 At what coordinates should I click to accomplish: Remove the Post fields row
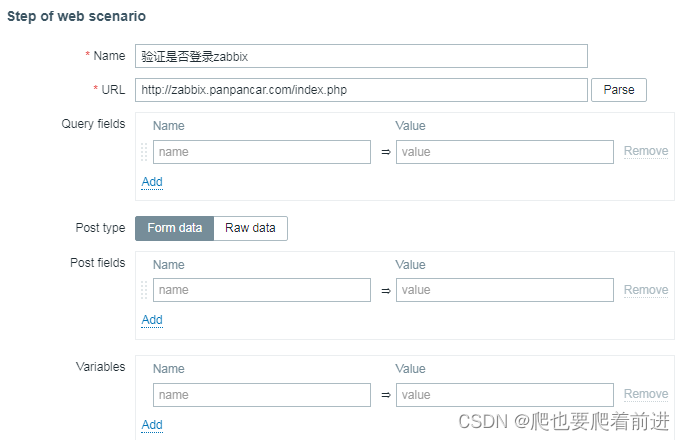[646, 290]
